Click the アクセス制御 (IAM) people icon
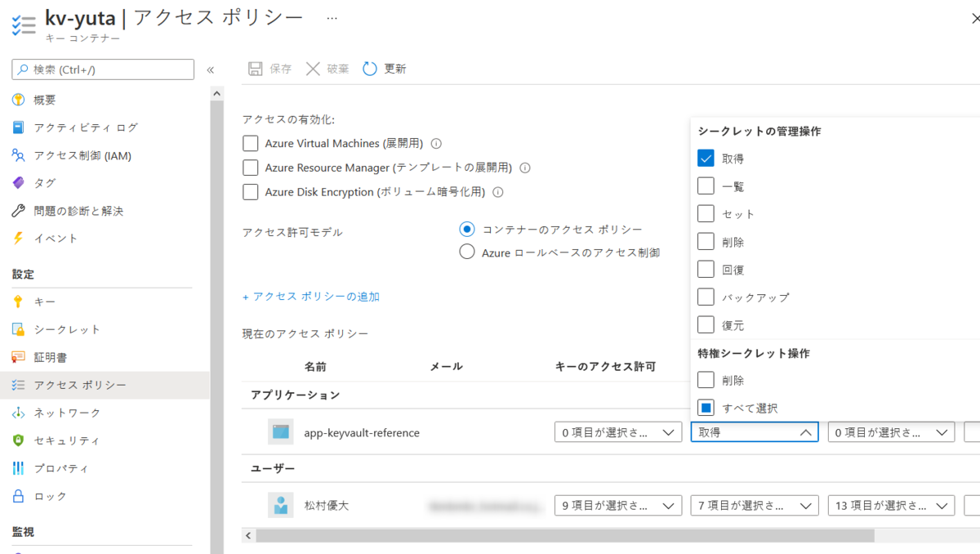Viewport: 980px width, 554px height. [19, 155]
